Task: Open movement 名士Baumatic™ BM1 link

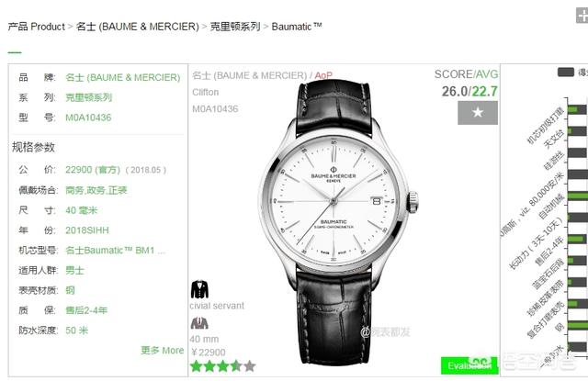Action: [x=115, y=251]
